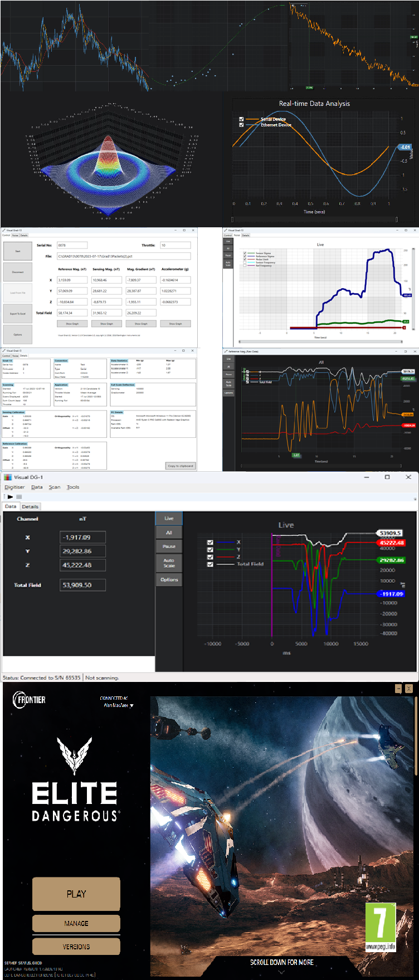The width and height of the screenshot is (419, 980).
Task: Click Auto Scale in Visual DG-1
Action: pyautogui.click(x=169, y=563)
